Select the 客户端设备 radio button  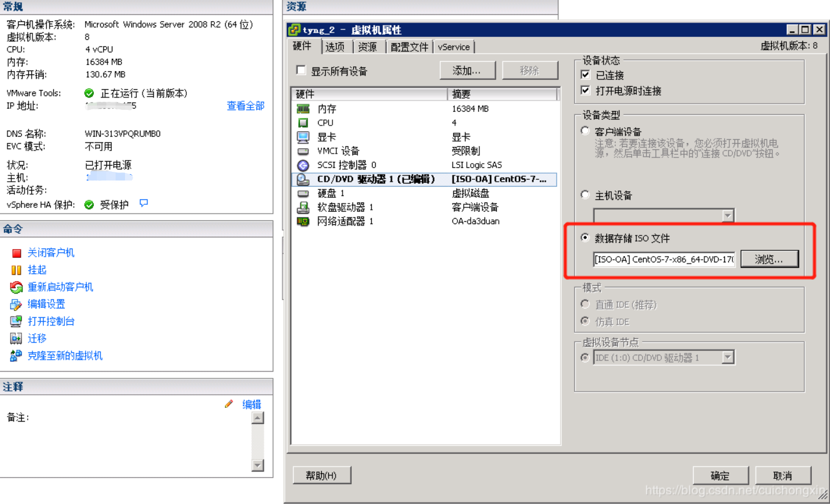585,131
